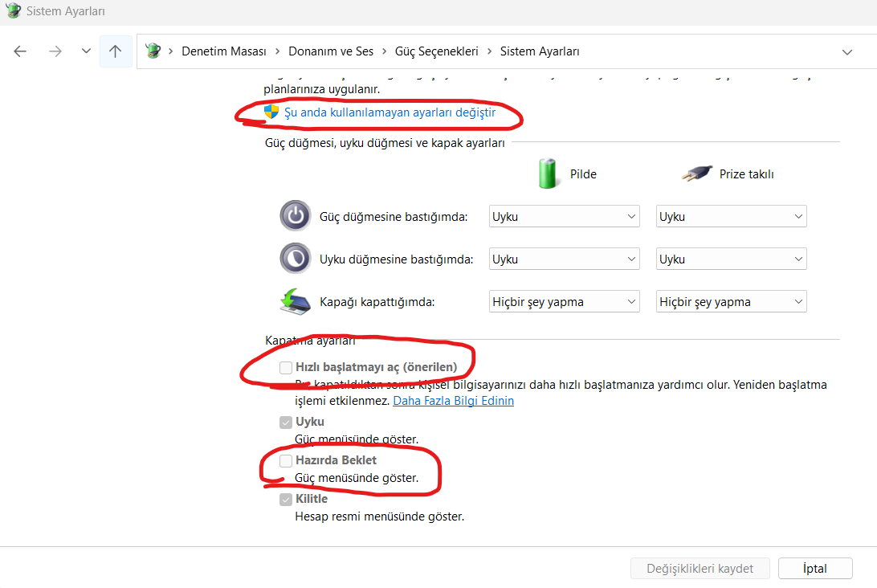The width and height of the screenshot is (877, 588).
Task: Open recent locations chevron next to forward arrow
Action: 86,51
